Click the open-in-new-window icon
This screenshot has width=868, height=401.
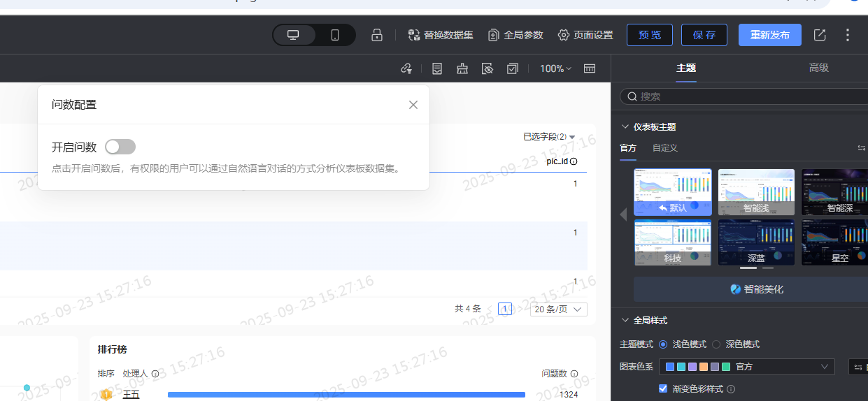(820, 35)
